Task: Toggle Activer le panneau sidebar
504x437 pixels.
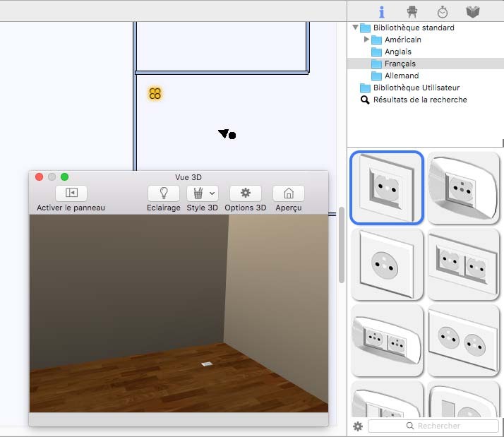Action: [x=71, y=193]
